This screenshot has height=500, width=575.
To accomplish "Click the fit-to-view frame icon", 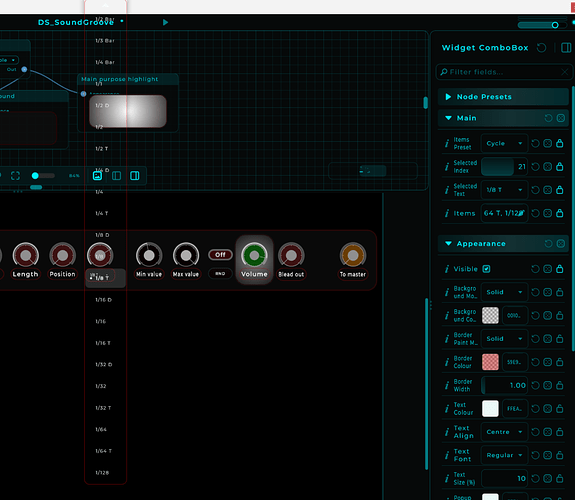I will 15,176.
